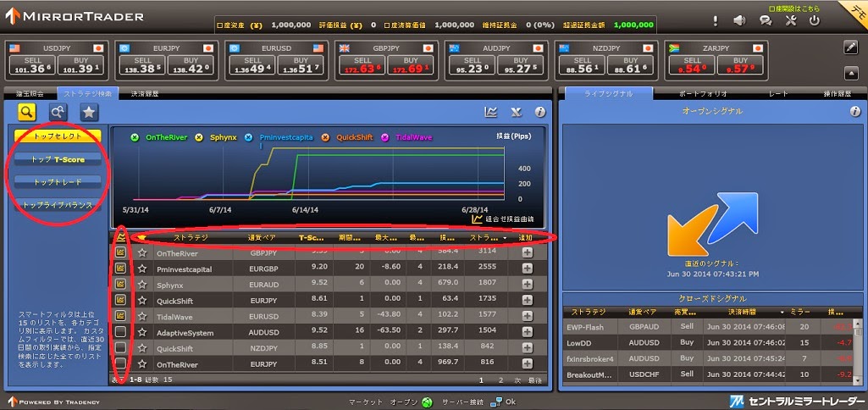Click USDJPY SELL 101.36 button
The width and height of the screenshot is (868, 410).
click(33, 65)
